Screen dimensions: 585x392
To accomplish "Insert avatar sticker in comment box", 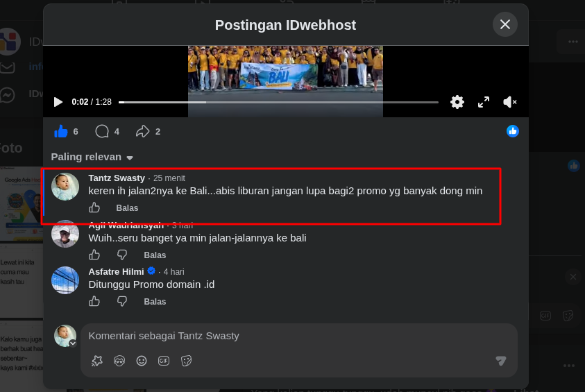I will [97, 361].
